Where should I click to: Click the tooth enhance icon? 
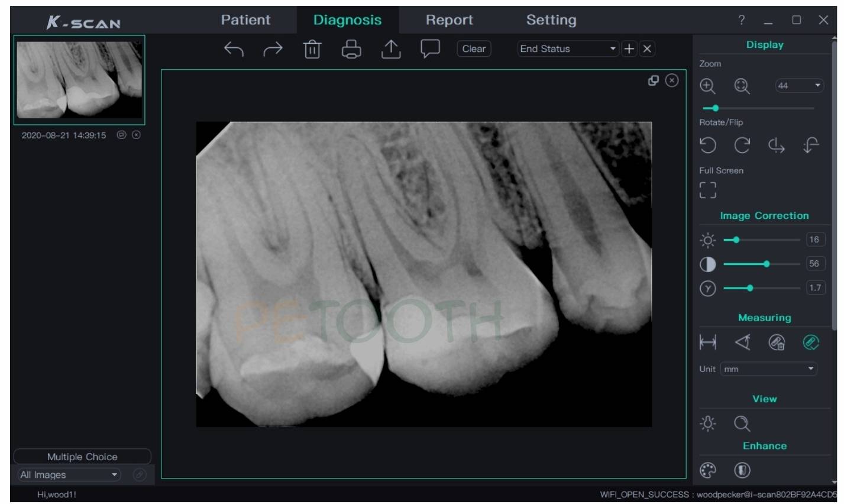coord(742,470)
